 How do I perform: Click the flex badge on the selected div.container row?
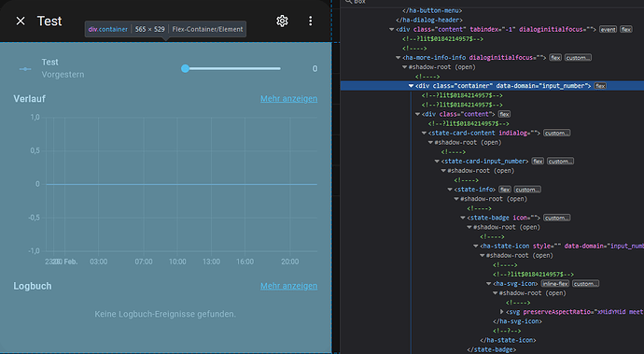point(600,86)
